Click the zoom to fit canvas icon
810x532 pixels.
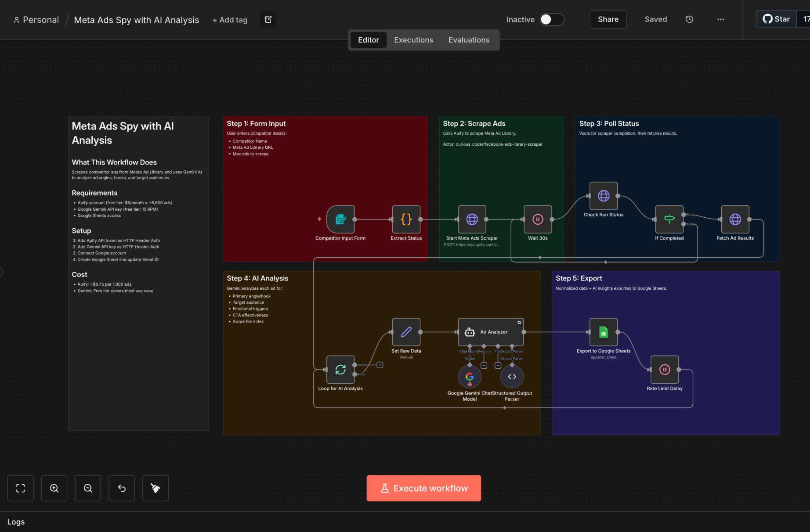(x=20, y=488)
